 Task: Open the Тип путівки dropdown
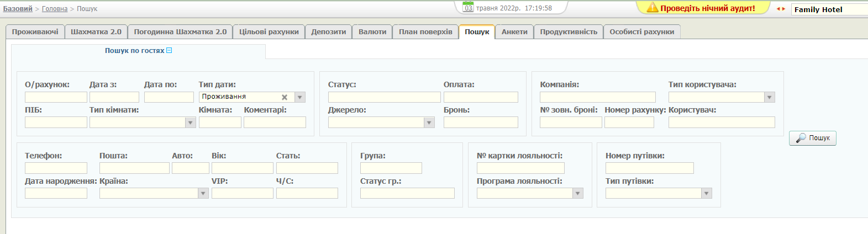[706, 193]
